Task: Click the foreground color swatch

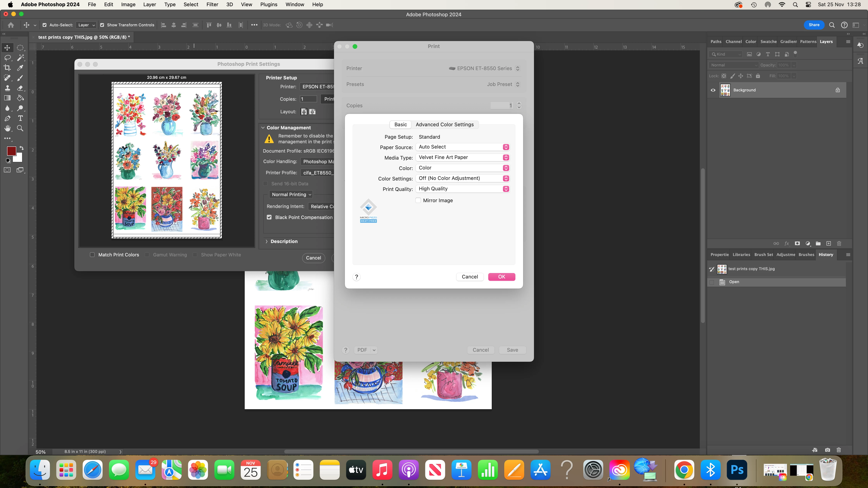Action: point(11,151)
